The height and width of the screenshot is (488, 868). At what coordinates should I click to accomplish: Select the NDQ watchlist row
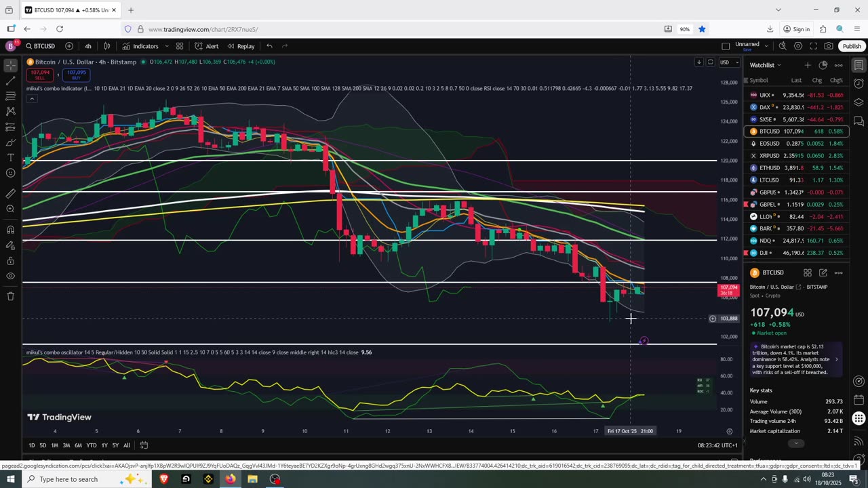(796, 241)
